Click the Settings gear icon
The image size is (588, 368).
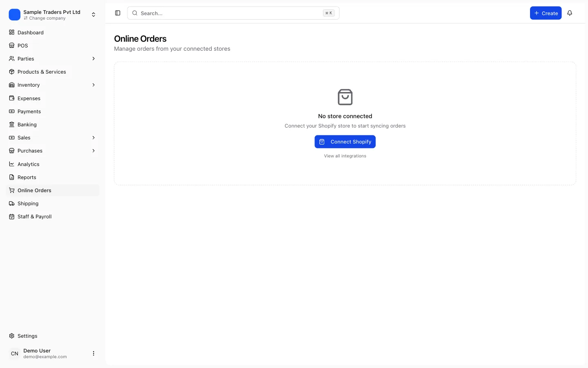(12, 336)
